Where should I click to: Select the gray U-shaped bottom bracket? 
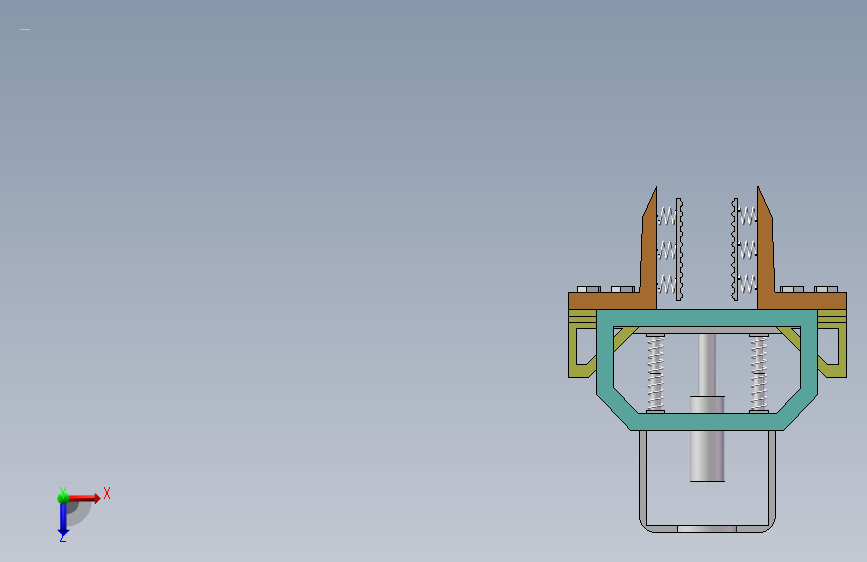707,528
